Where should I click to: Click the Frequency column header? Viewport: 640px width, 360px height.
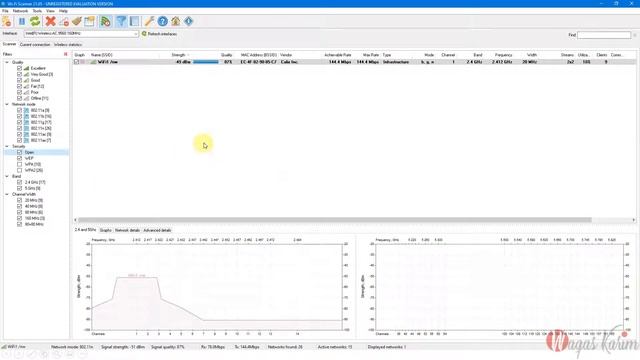[x=504, y=55]
